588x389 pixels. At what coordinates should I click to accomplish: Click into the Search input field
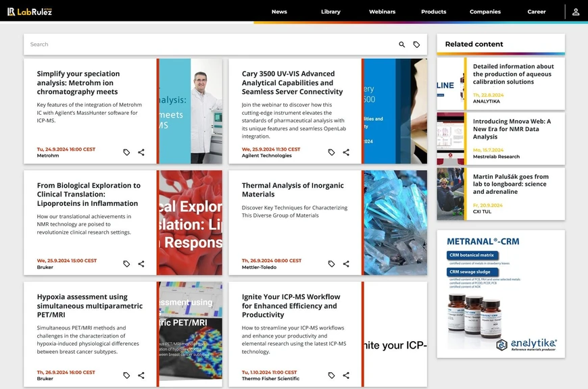pyautogui.click(x=210, y=44)
